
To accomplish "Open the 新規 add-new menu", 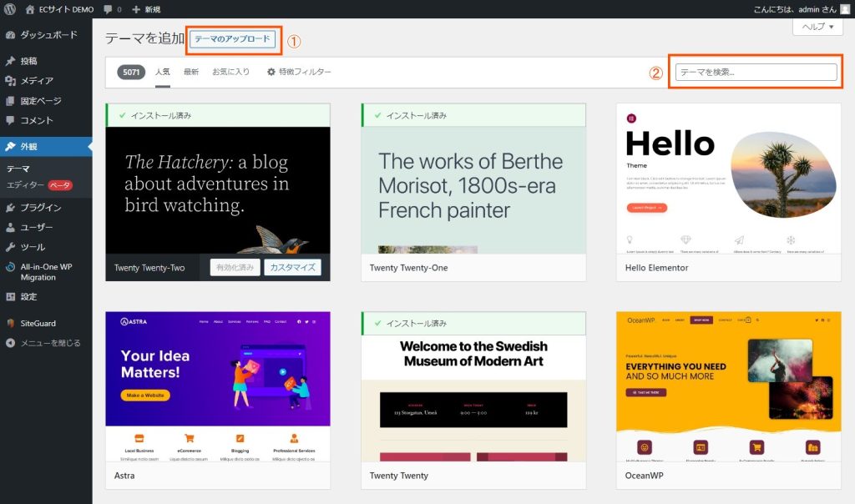I will tap(146, 9).
